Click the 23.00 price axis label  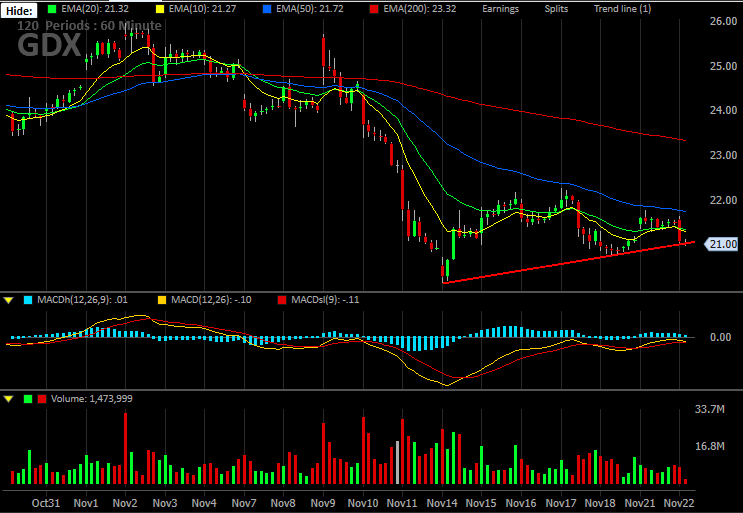click(724, 155)
